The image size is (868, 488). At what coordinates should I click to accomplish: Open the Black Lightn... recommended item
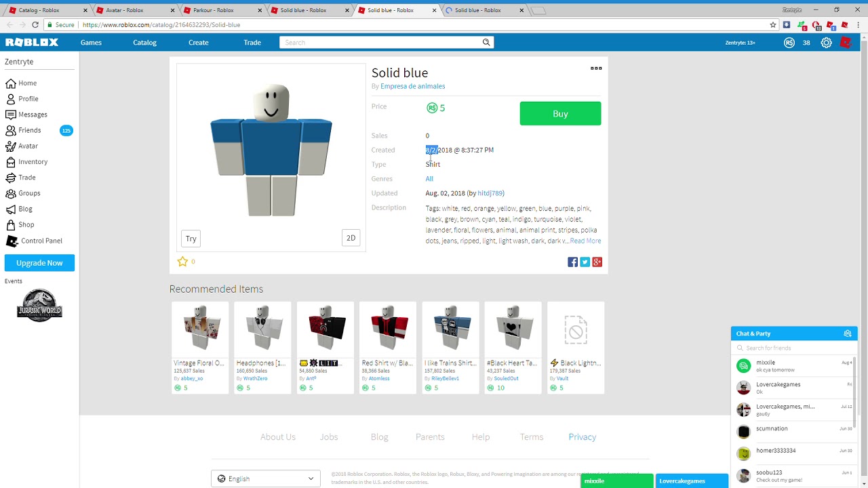pyautogui.click(x=576, y=347)
